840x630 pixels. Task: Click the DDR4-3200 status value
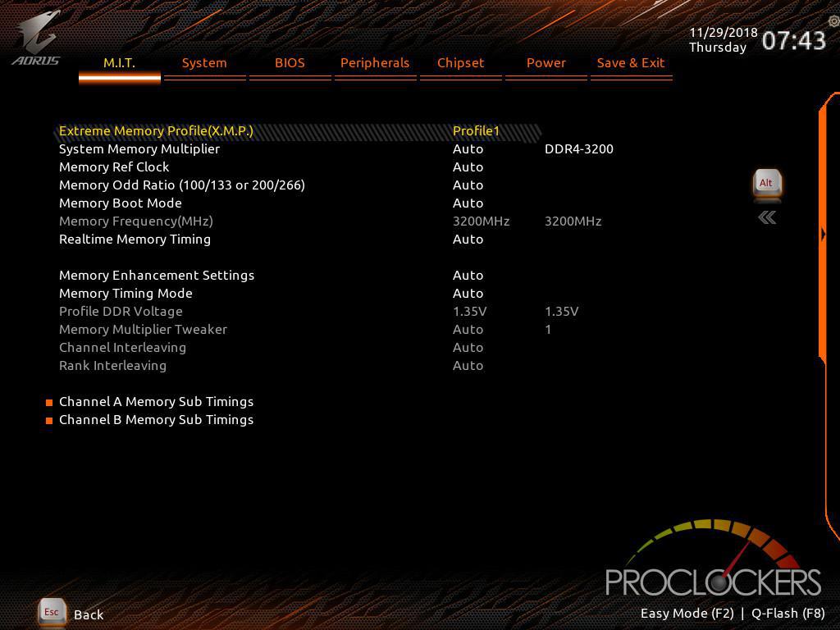click(x=579, y=149)
